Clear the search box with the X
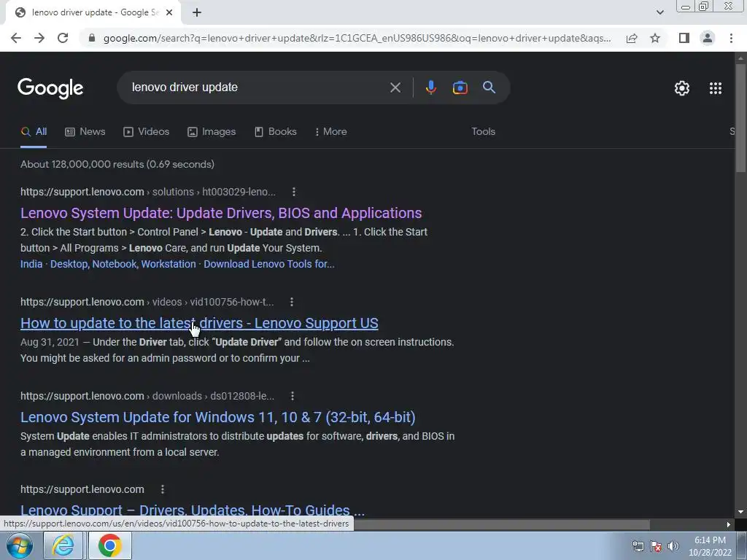This screenshot has width=747, height=560. [395, 87]
